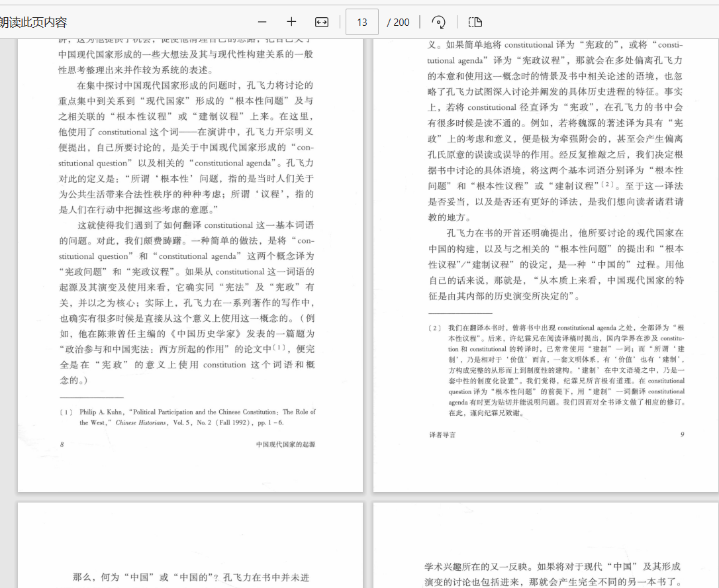Screen dimensions: 719x588
Task: Click the line starting 那么，何为“中国”
Action: pos(191,577)
